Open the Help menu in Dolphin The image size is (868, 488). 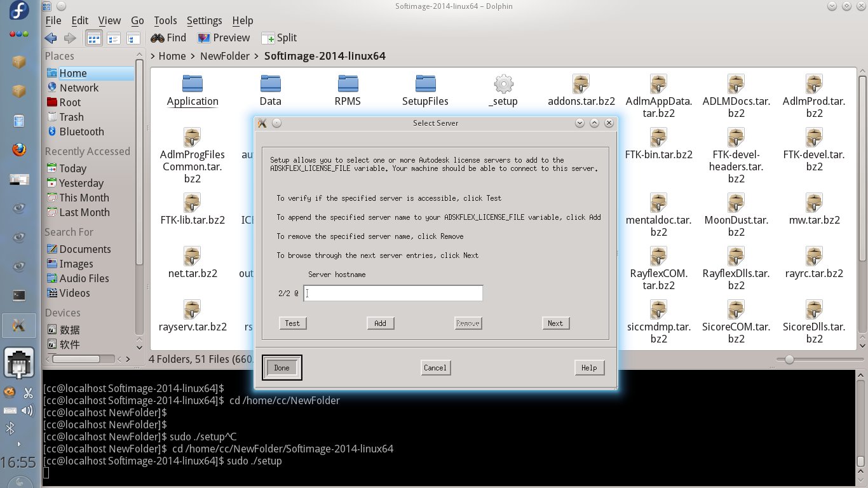tap(243, 20)
